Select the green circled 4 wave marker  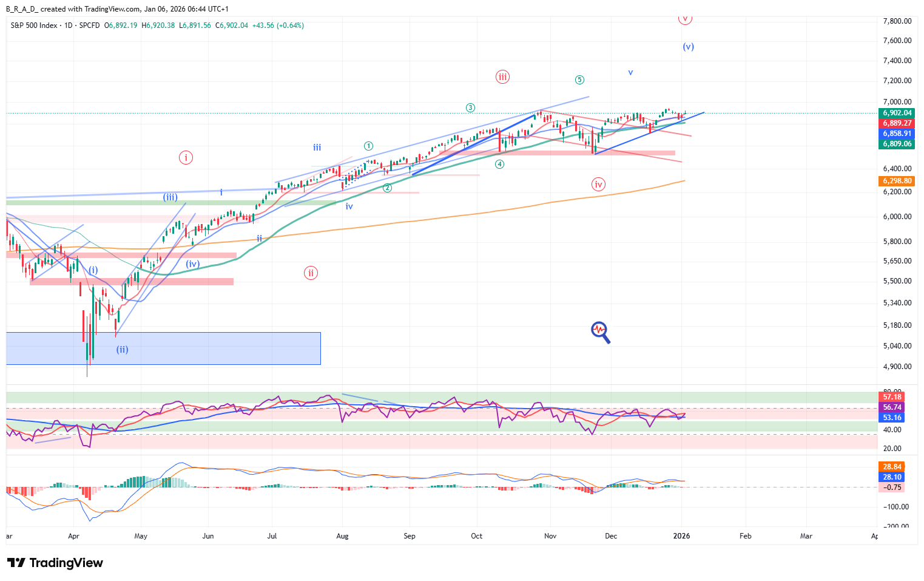[x=499, y=165]
